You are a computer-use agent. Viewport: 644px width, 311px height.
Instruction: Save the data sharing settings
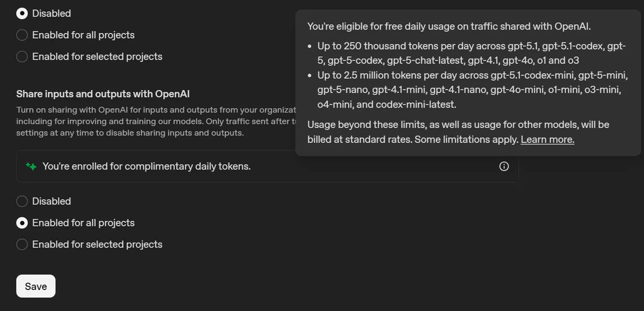tap(36, 286)
